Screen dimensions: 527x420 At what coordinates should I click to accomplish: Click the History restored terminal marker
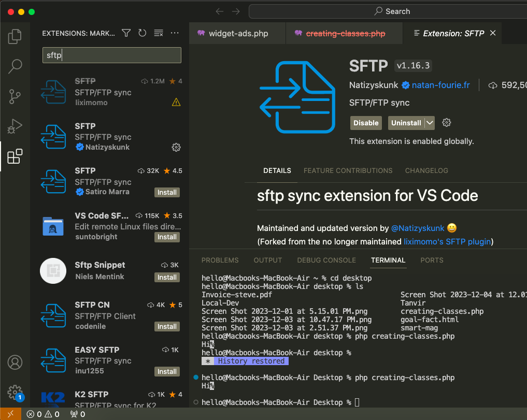(x=245, y=361)
